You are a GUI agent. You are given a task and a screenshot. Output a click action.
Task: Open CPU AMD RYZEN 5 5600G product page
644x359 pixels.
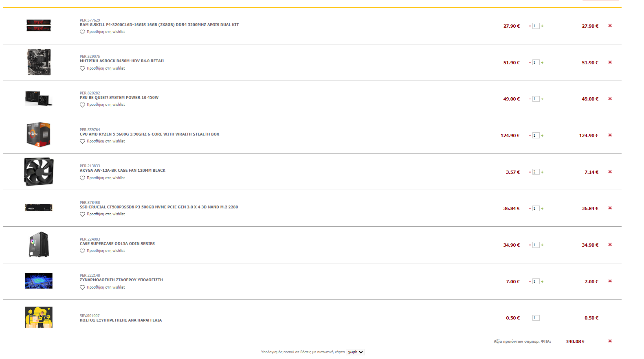coord(149,134)
